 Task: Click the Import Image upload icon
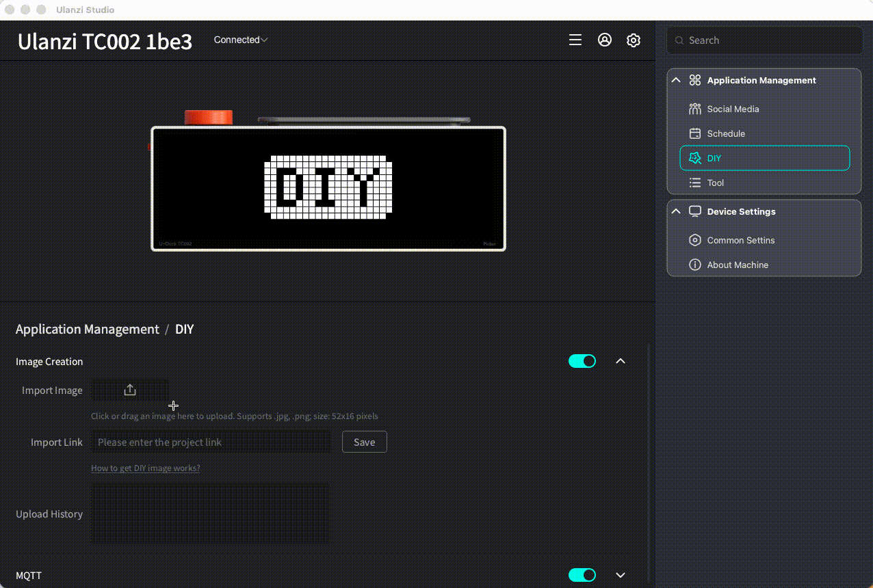pyautogui.click(x=130, y=390)
